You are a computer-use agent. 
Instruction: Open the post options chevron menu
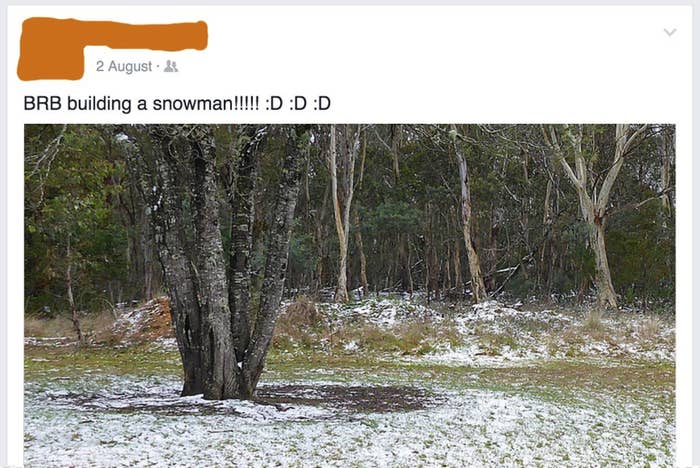(670, 32)
